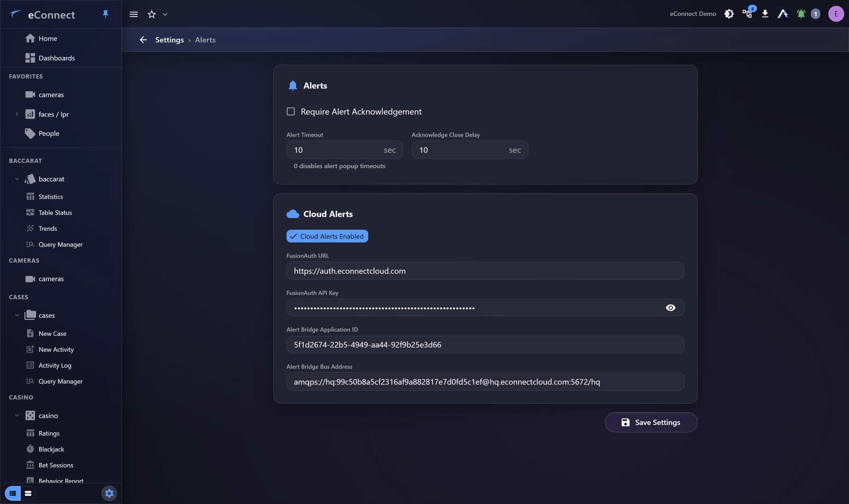Toggle Cloud Alerts Enabled chip
Viewport: 849px width, 504px height.
[327, 236]
